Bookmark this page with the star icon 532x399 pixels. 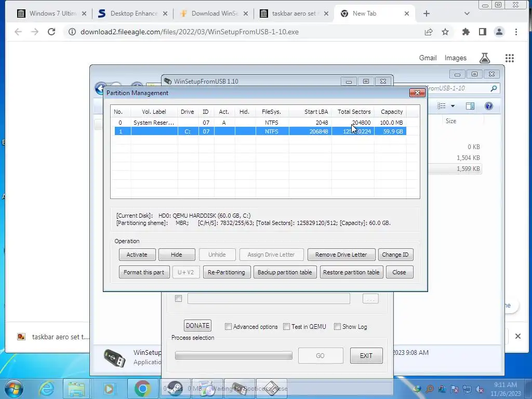(445, 32)
